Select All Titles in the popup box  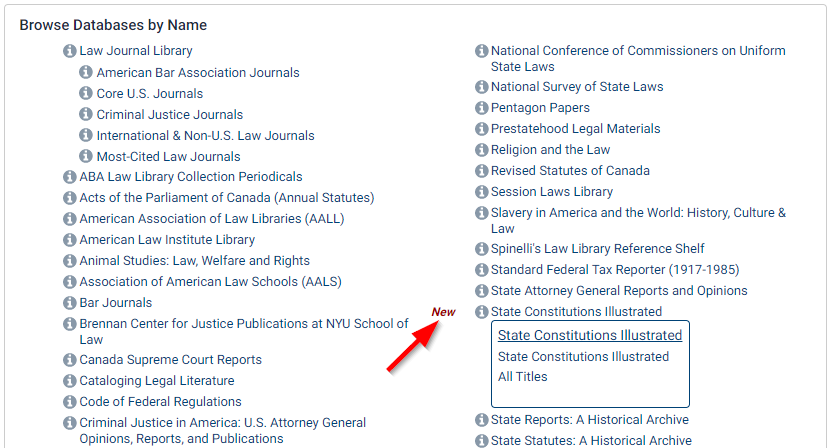tap(522, 376)
